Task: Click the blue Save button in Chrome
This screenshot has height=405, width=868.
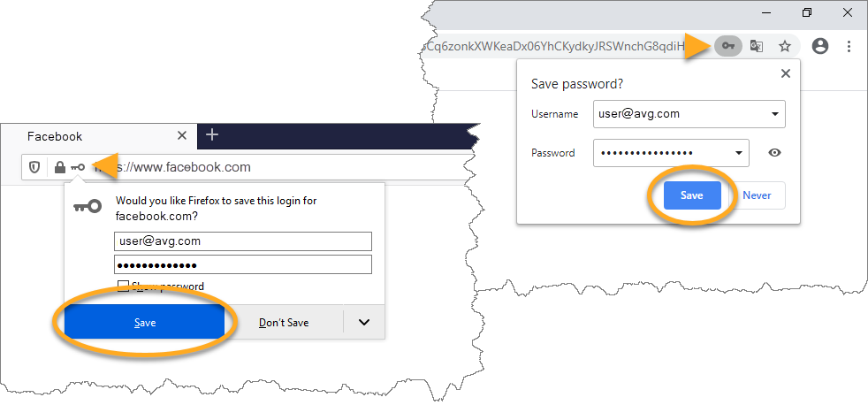Action: tap(692, 195)
